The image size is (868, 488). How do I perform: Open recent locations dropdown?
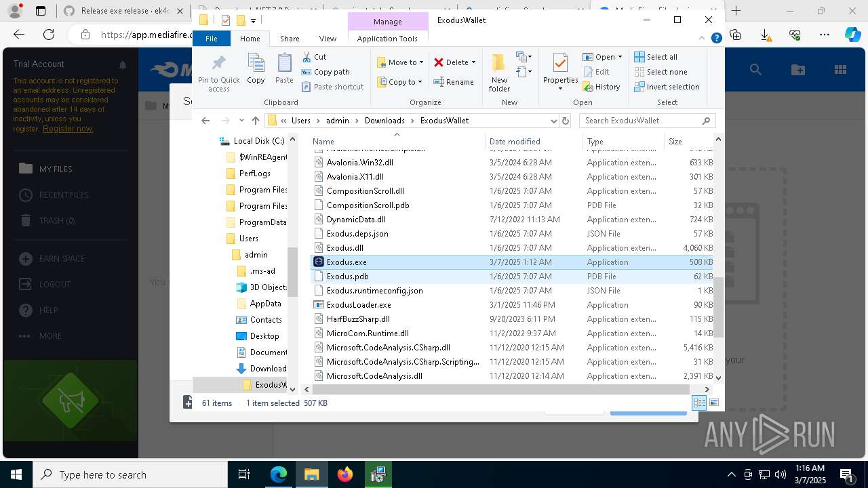point(241,121)
